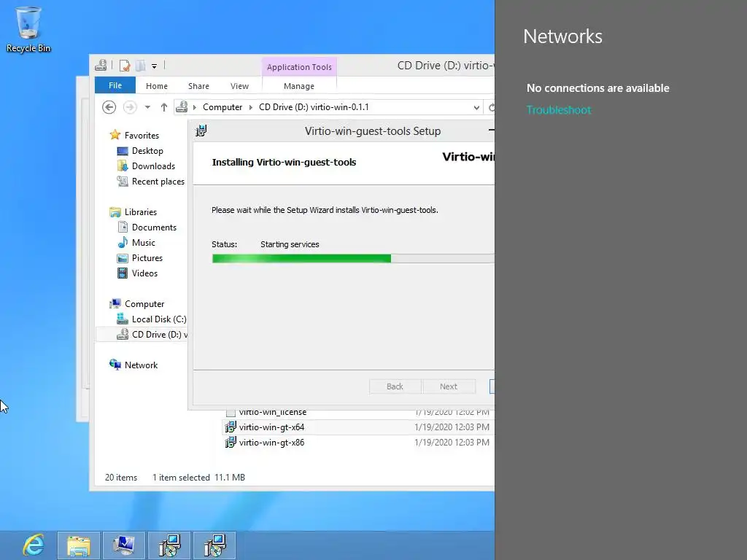Open the Pictures library
The image size is (747, 560).
tap(147, 257)
